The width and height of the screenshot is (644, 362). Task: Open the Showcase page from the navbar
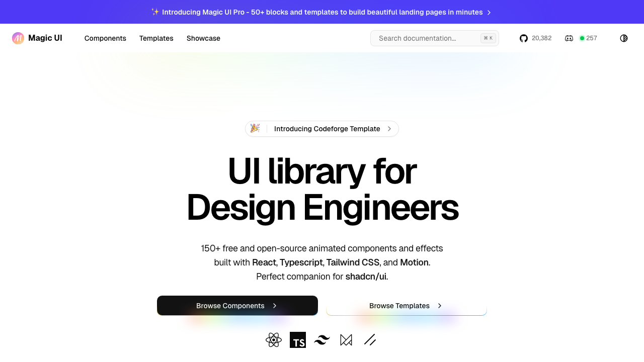pyautogui.click(x=203, y=38)
